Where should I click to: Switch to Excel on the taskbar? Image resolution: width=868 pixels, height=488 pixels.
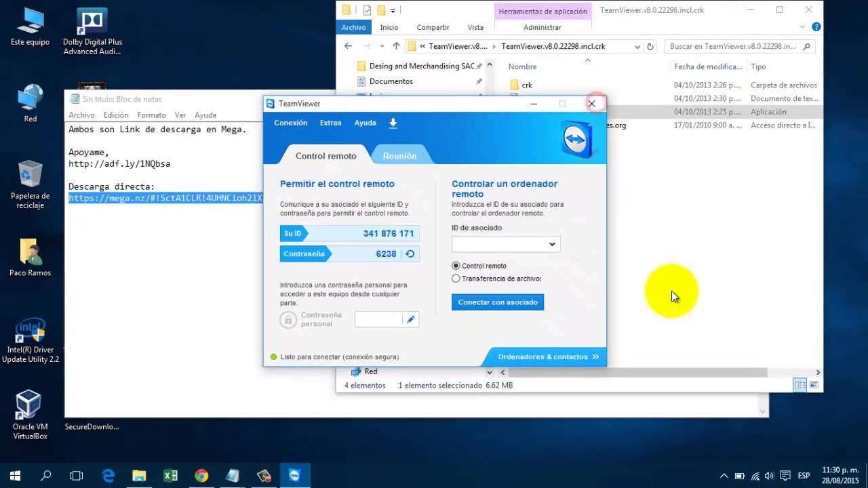pyautogui.click(x=170, y=476)
